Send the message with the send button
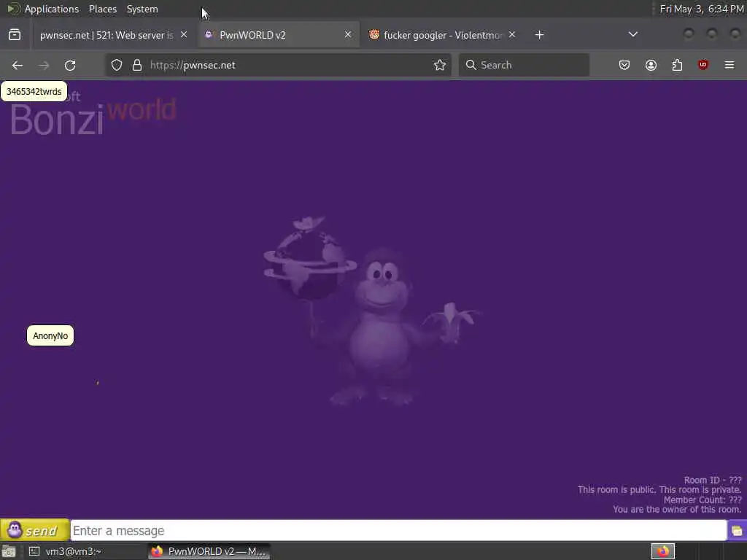Screen dimensions: 747x560 (35, 530)
